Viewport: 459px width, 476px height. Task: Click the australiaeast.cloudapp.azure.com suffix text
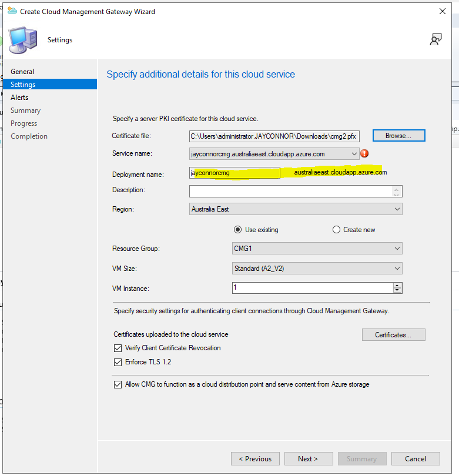[x=340, y=172]
